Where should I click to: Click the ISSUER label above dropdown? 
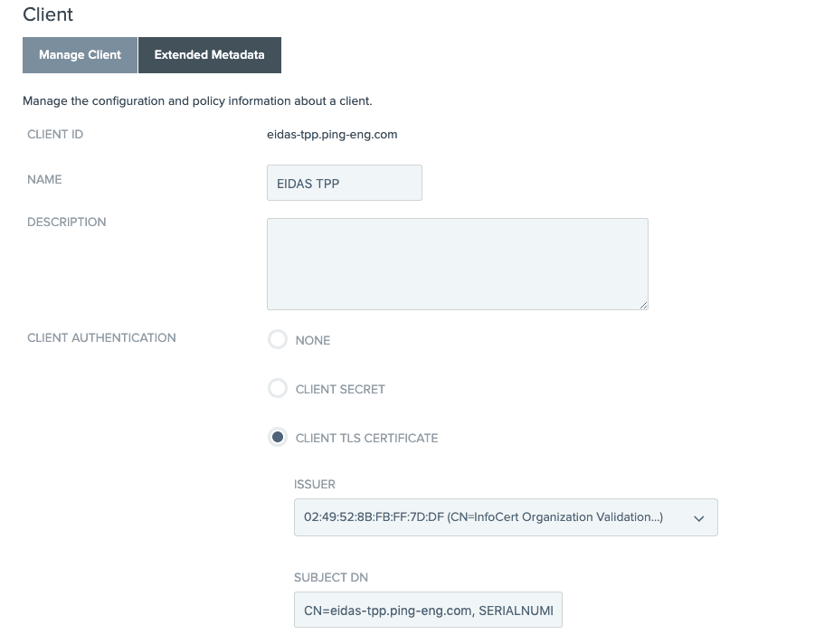tap(315, 485)
